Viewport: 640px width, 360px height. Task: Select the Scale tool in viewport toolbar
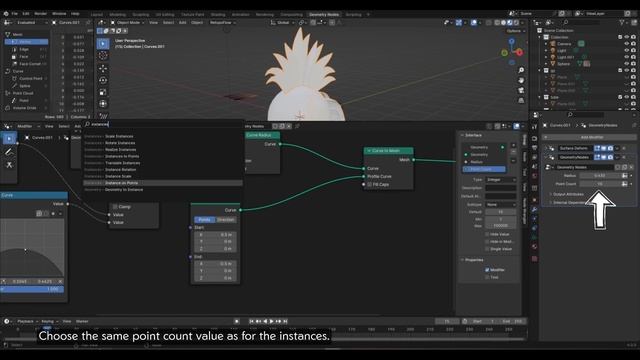point(103,92)
